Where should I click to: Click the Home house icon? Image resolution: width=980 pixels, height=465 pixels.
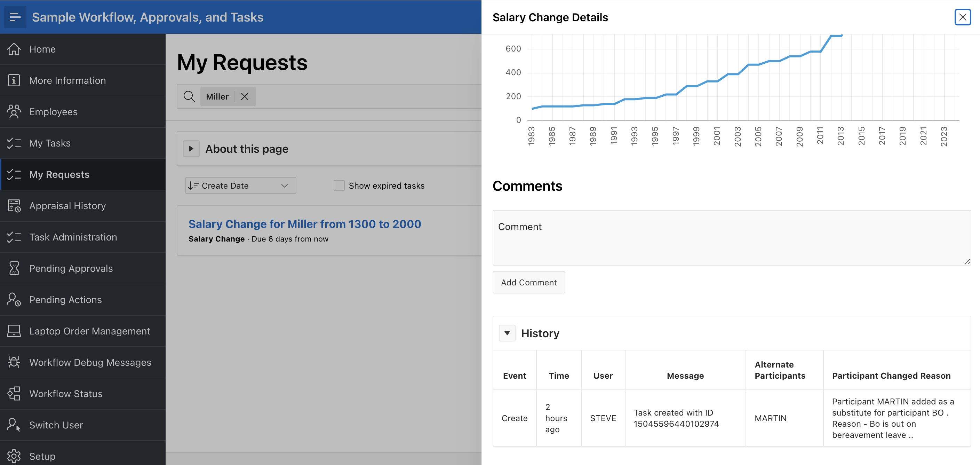[x=14, y=49]
